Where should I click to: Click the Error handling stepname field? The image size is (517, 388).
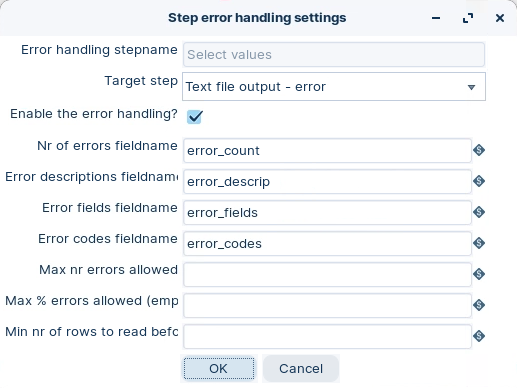click(334, 55)
